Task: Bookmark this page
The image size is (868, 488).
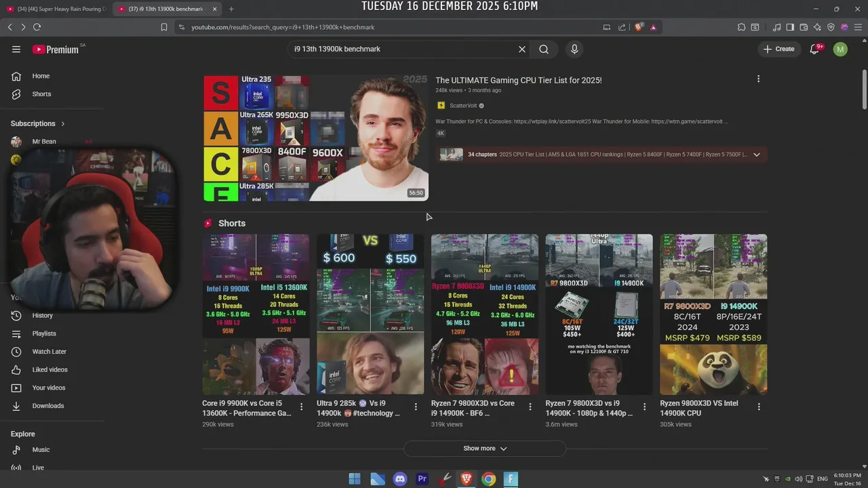Action: point(164,27)
